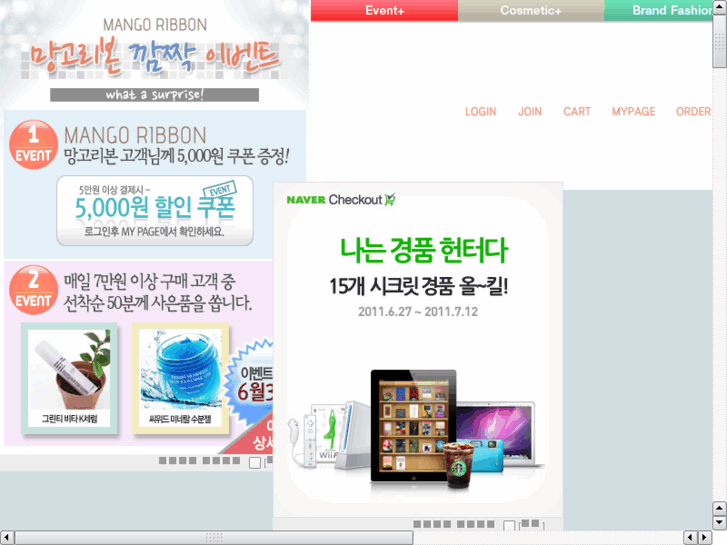This screenshot has width=727, height=545.
Task: Open the Brand Fashion tab
Action: [658, 10]
